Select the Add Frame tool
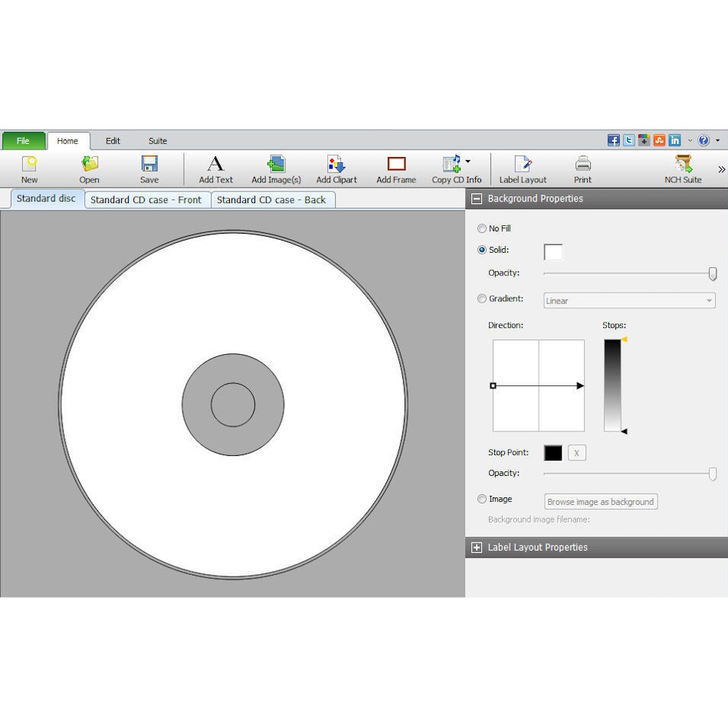This screenshot has height=728, width=728. pos(395,168)
